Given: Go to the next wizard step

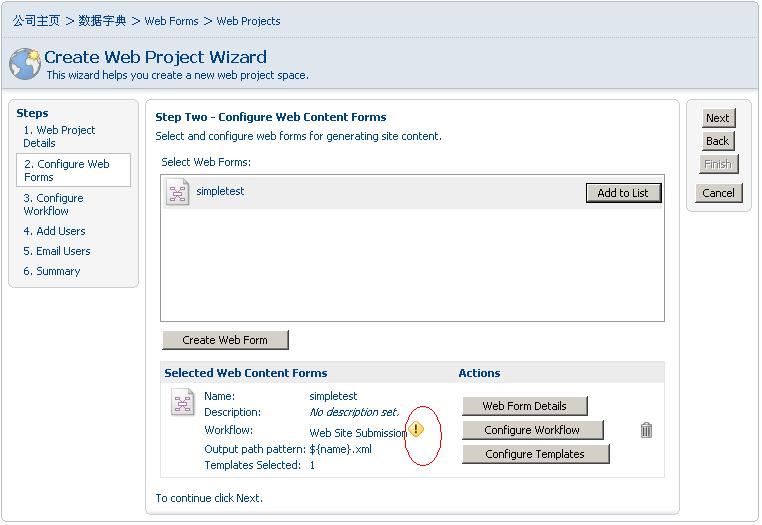Looking at the screenshot, I should (x=718, y=118).
